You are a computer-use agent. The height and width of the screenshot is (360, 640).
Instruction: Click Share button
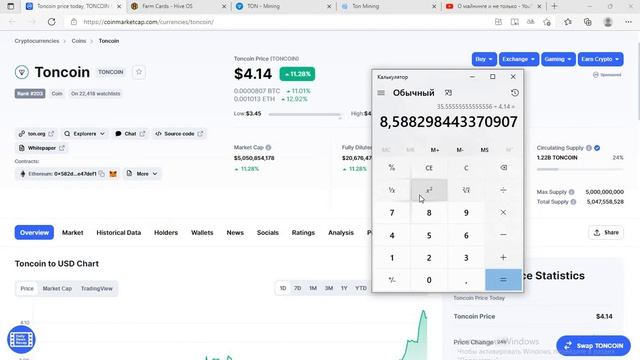click(x=606, y=233)
